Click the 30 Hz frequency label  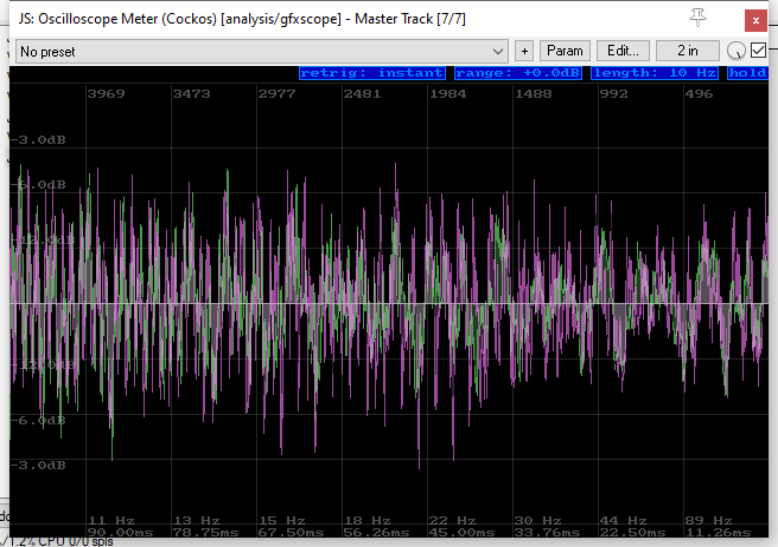point(538,521)
